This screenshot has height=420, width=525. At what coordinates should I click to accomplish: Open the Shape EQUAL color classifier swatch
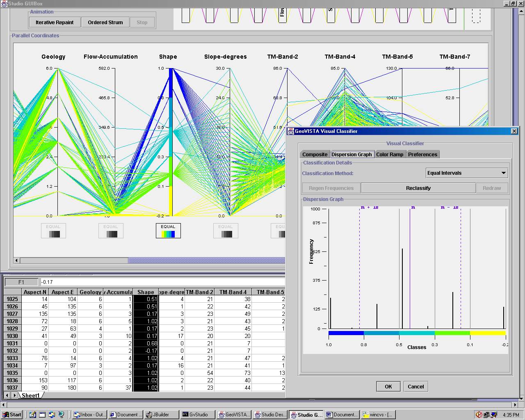168,231
